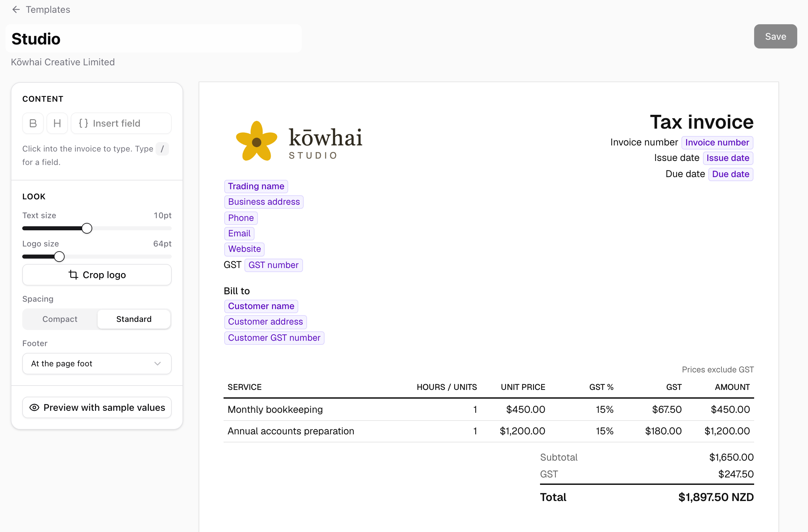Apply heading with the H button
The width and height of the screenshot is (808, 532).
click(57, 123)
